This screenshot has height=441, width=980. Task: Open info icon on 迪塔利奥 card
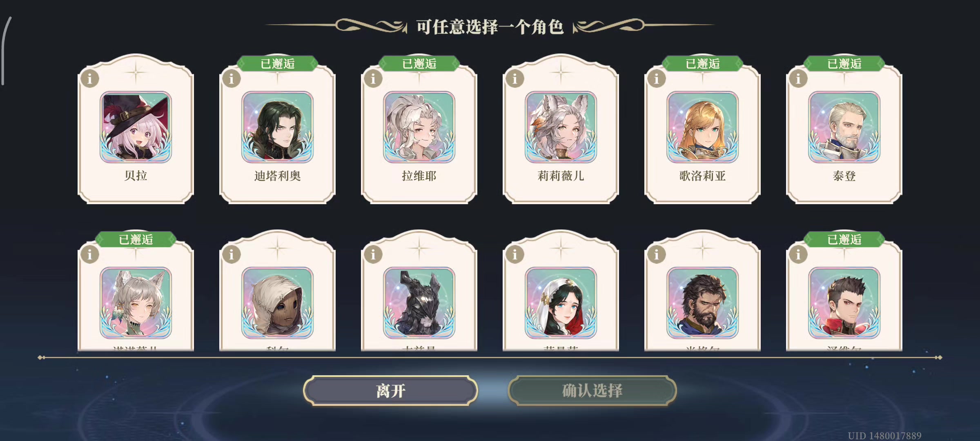tap(232, 78)
